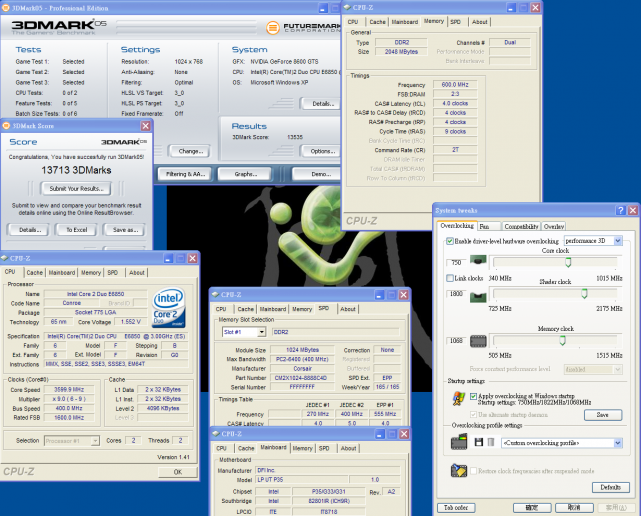This screenshot has height=516, width=641.
Task: Click the memory clock 1068 value field
Action: point(457,341)
